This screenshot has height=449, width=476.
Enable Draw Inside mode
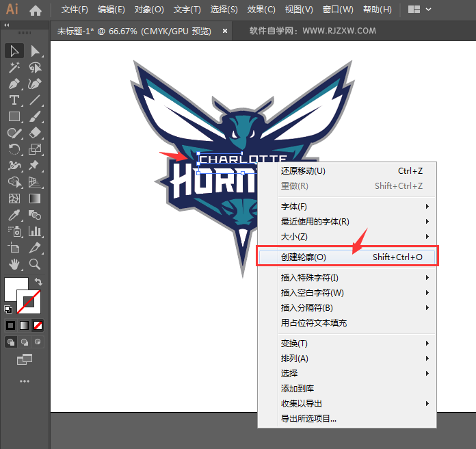click(x=38, y=342)
